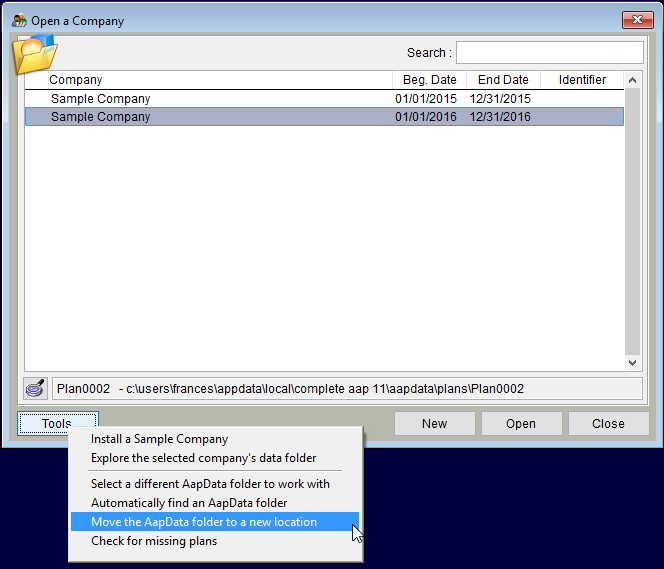
Task: Click the Open a Company title bar icon
Action: (19, 20)
